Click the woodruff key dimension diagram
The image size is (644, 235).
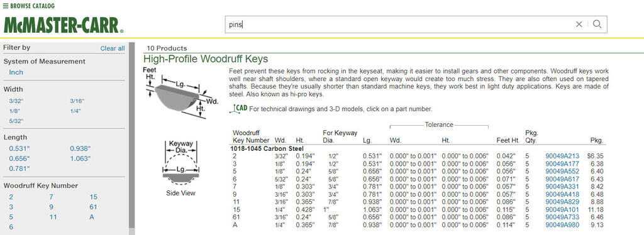click(x=180, y=93)
